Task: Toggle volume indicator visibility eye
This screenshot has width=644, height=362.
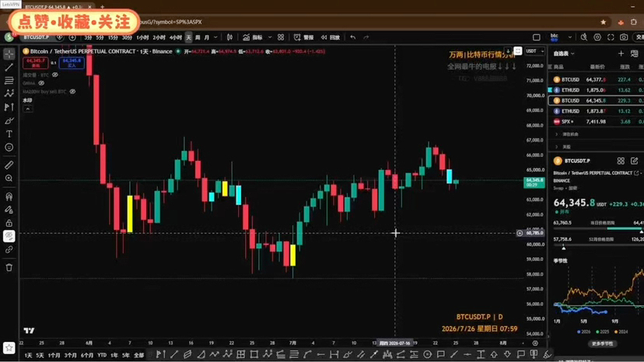Action: [55, 75]
